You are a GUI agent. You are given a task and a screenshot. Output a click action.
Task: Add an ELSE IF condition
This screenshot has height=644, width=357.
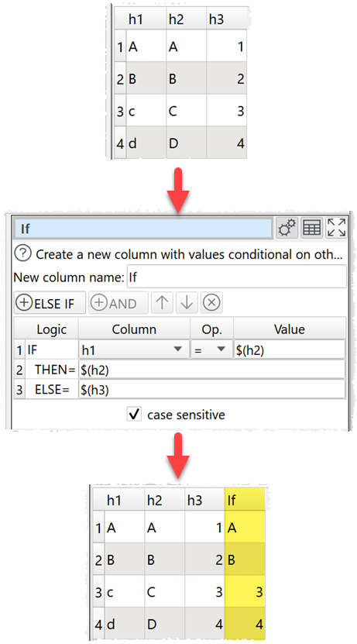(50, 303)
